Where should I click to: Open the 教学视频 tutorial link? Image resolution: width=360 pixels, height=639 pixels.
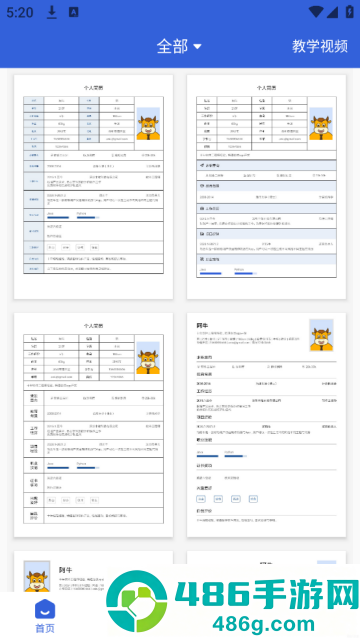[320, 46]
